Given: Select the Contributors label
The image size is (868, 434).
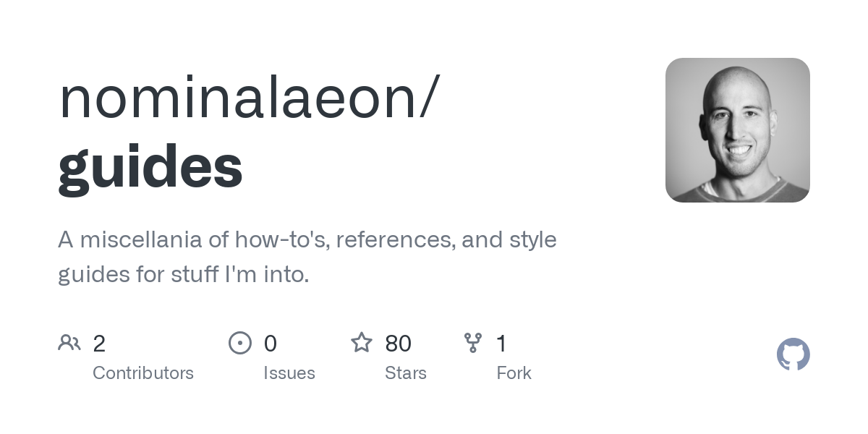Looking at the screenshot, I should pos(143,373).
